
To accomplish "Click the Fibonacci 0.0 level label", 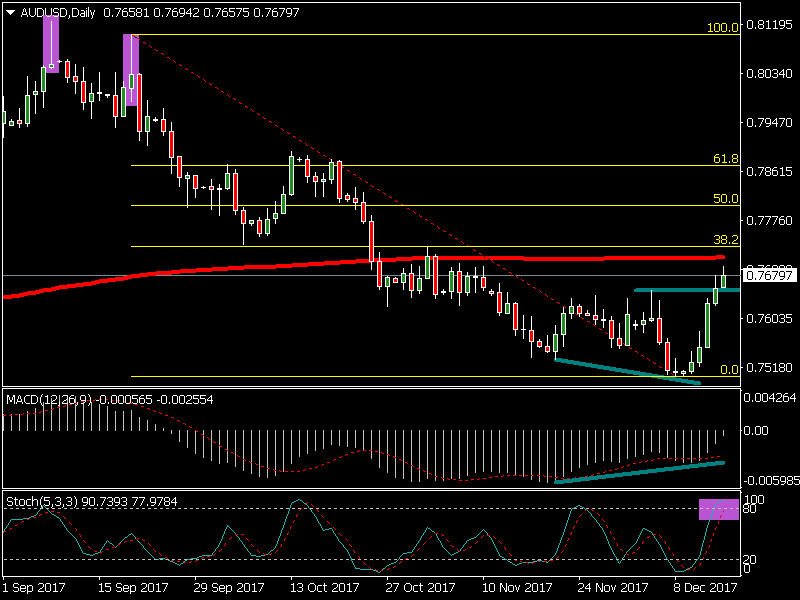I will [x=729, y=370].
